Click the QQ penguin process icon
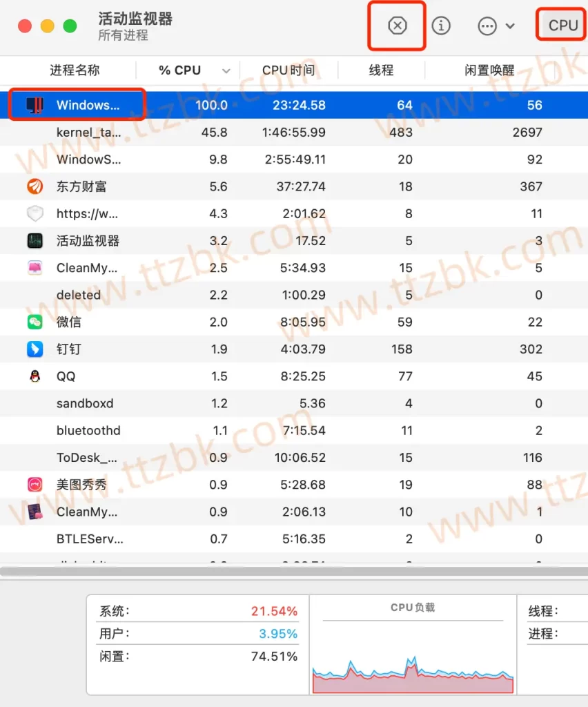588x707 pixels. [x=35, y=376]
